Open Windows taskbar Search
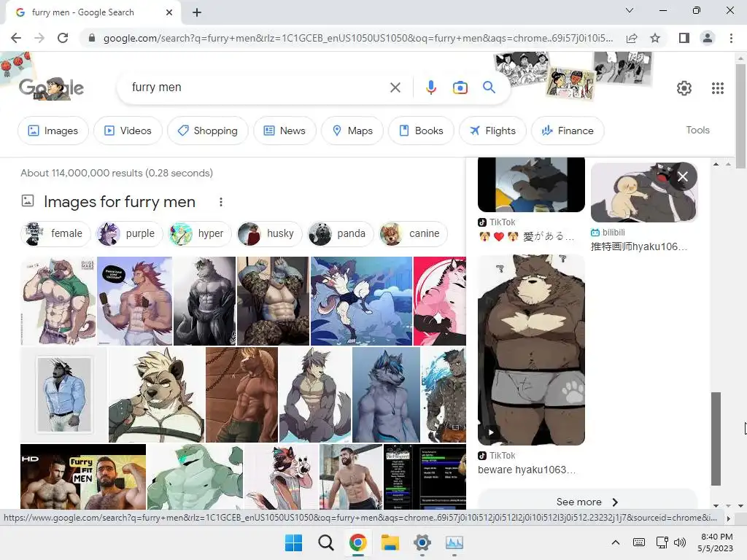The width and height of the screenshot is (747, 560). (x=326, y=542)
